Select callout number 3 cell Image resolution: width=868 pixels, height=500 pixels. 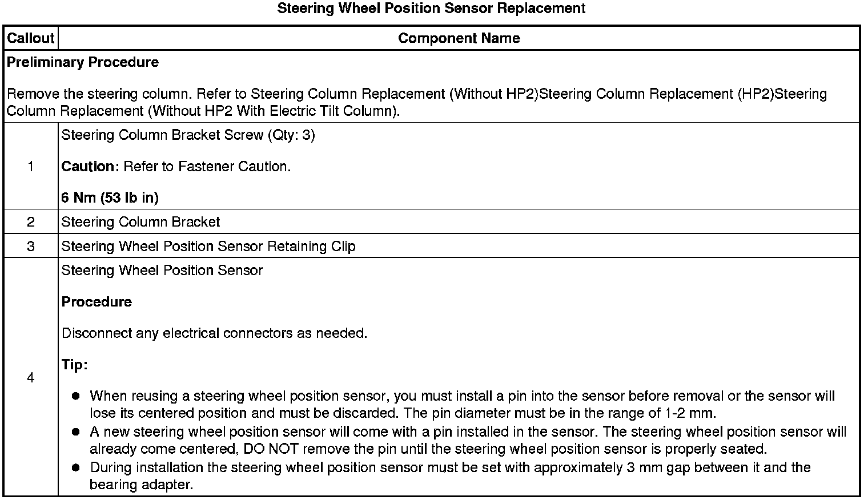(x=30, y=246)
